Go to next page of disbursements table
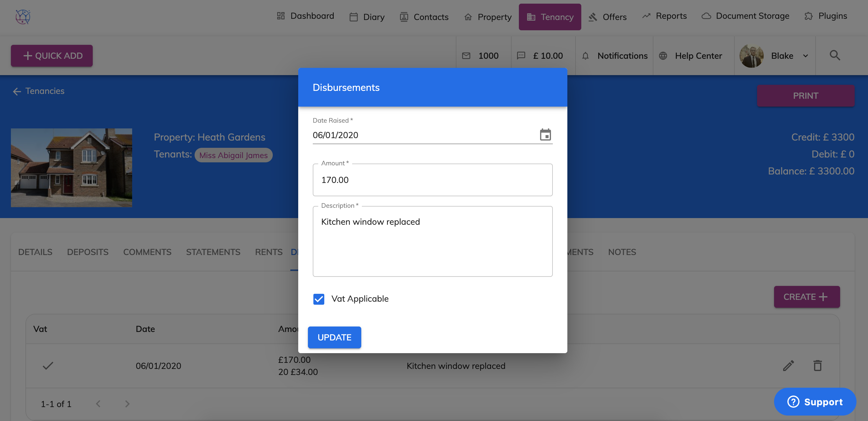 tap(127, 403)
